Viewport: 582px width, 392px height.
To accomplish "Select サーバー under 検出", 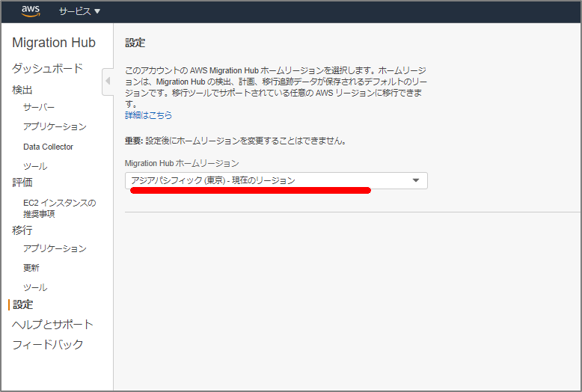I will click(x=39, y=107).
